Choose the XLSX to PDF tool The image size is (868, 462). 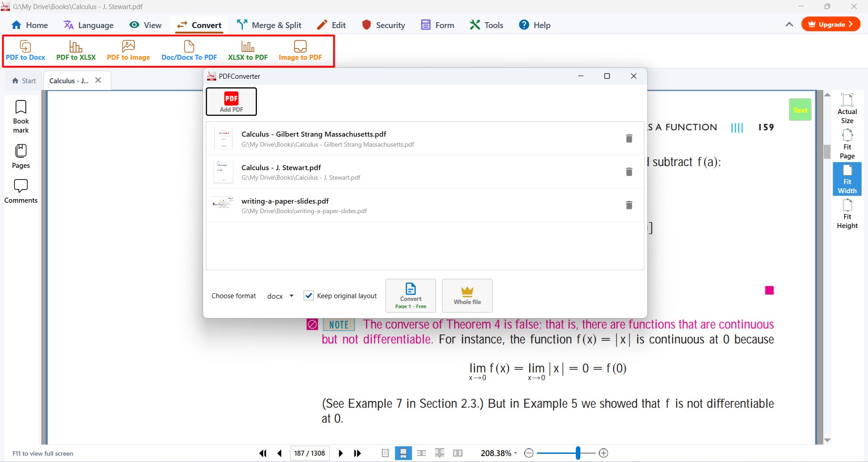[248, 50]
